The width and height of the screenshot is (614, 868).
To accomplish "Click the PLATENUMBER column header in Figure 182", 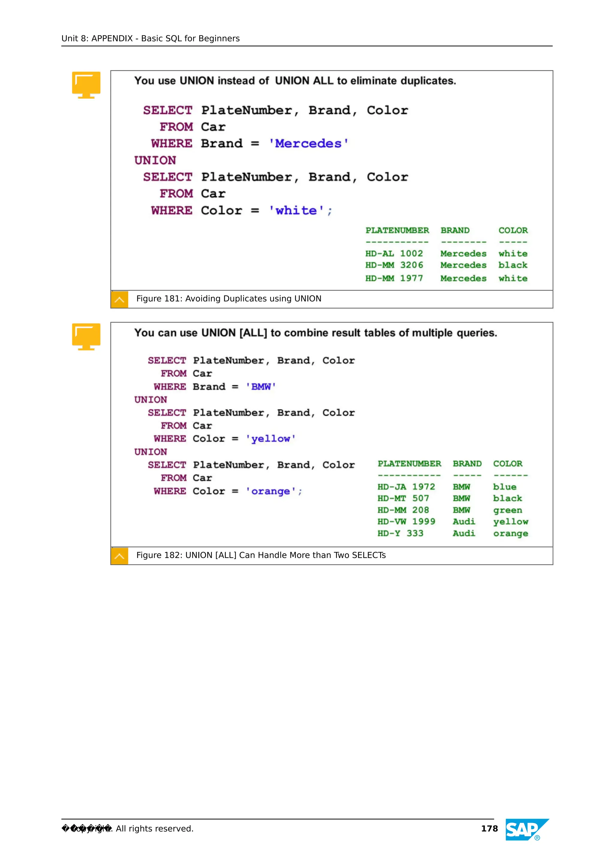I will click(409, 464).
